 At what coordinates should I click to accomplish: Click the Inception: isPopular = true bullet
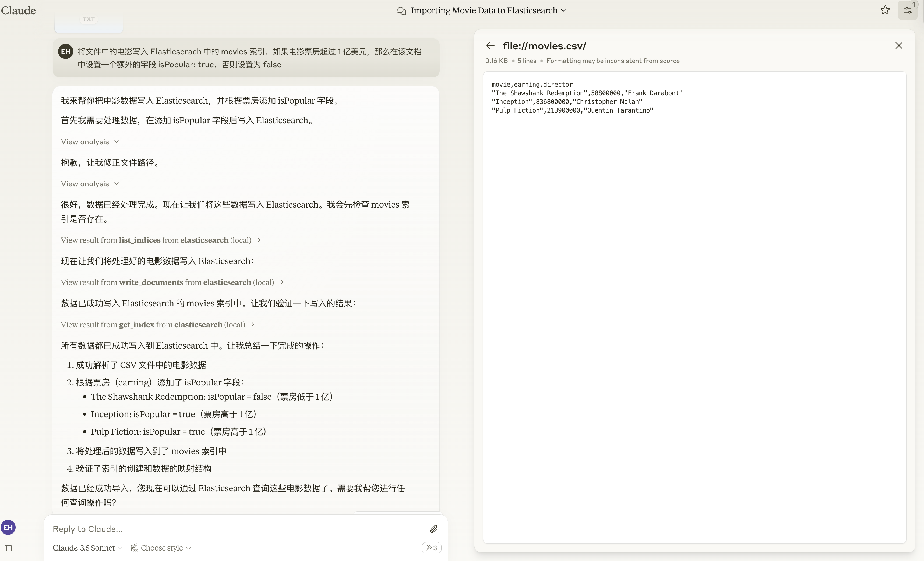(x=174, y=414)
